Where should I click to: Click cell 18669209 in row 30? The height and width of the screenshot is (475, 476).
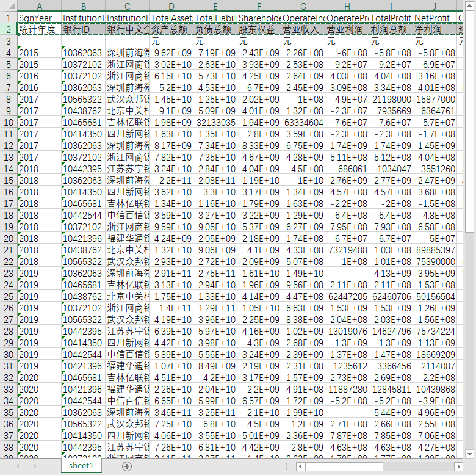pyautogui.click(x=435, y=355)
